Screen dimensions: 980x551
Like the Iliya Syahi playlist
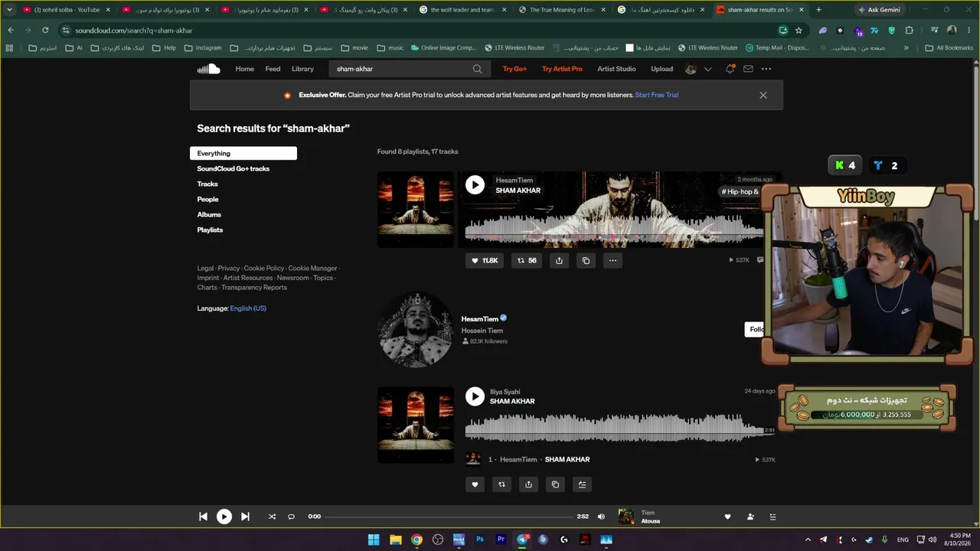[475, 484]
